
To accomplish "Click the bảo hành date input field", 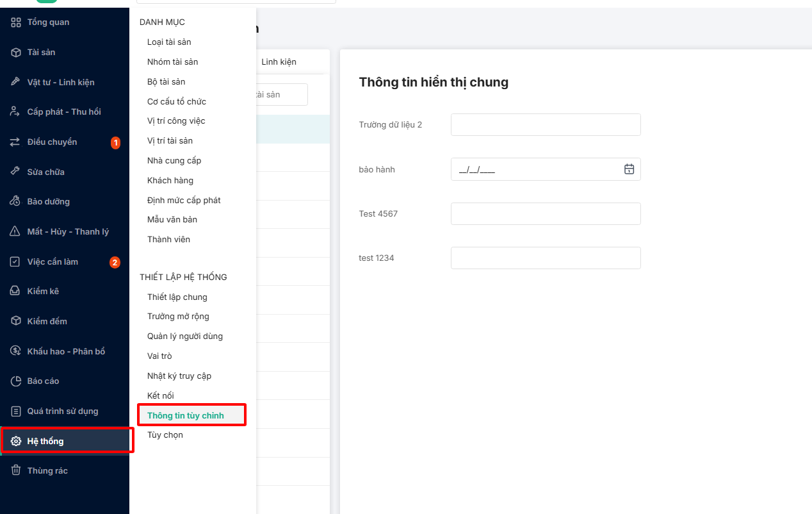I will (546, 169).
